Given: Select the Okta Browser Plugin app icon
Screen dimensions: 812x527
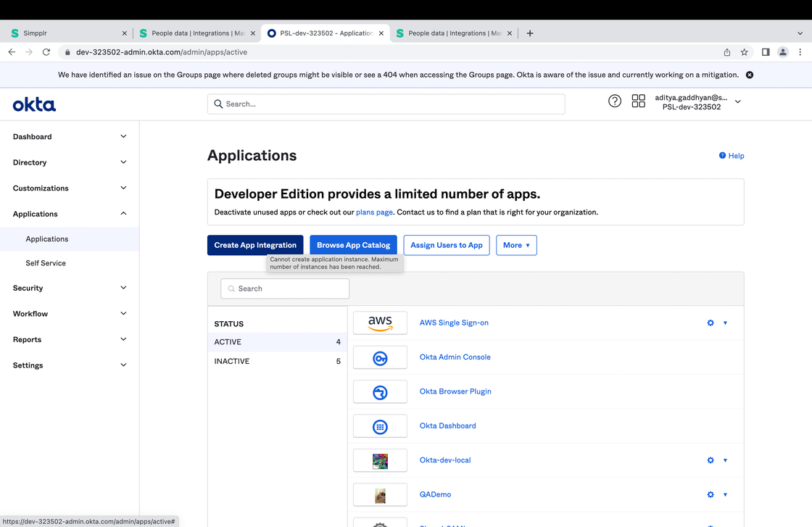Looking at the screenshot, I should (x=380, y=391).
